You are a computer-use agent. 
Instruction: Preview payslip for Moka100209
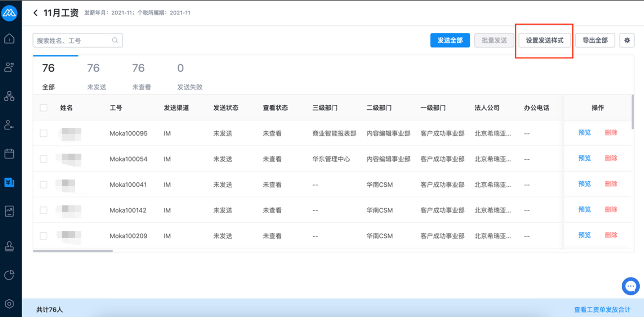pyautogui.click(x=584, y=235)
